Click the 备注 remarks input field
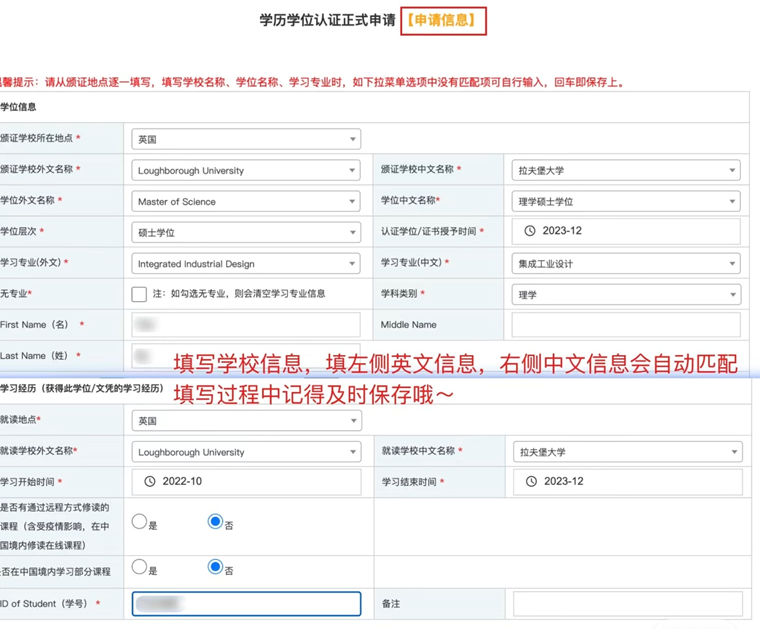 point(628,603)
